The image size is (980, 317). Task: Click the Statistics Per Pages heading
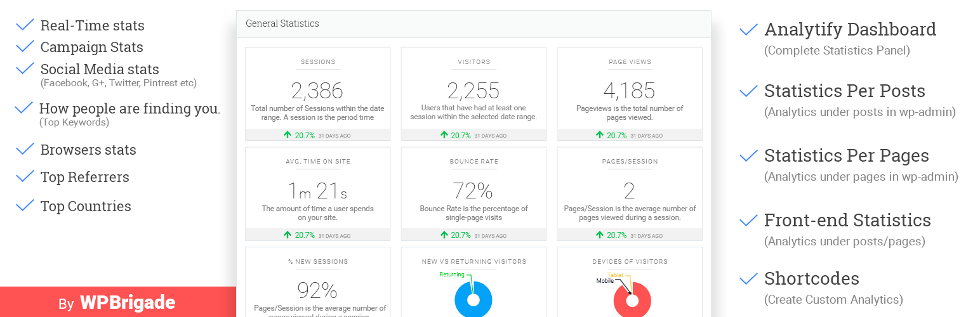[847, 155]
